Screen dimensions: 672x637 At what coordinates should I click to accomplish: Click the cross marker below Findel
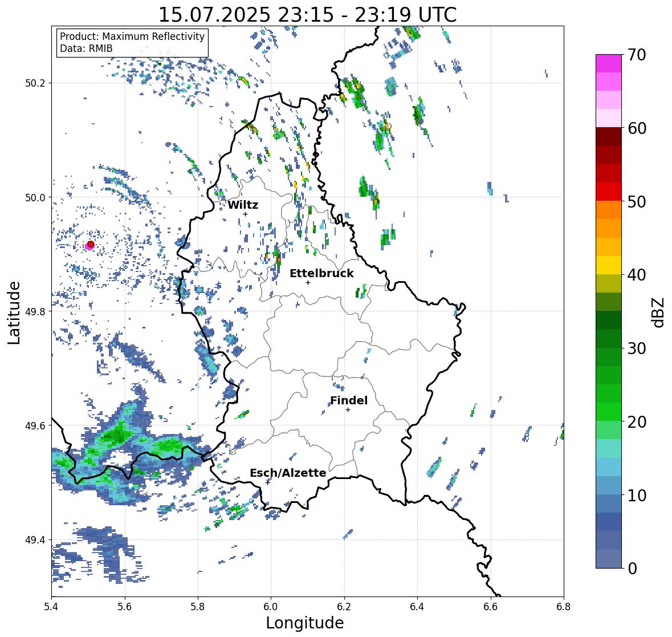pyautogui.click(x=348, y=410)
